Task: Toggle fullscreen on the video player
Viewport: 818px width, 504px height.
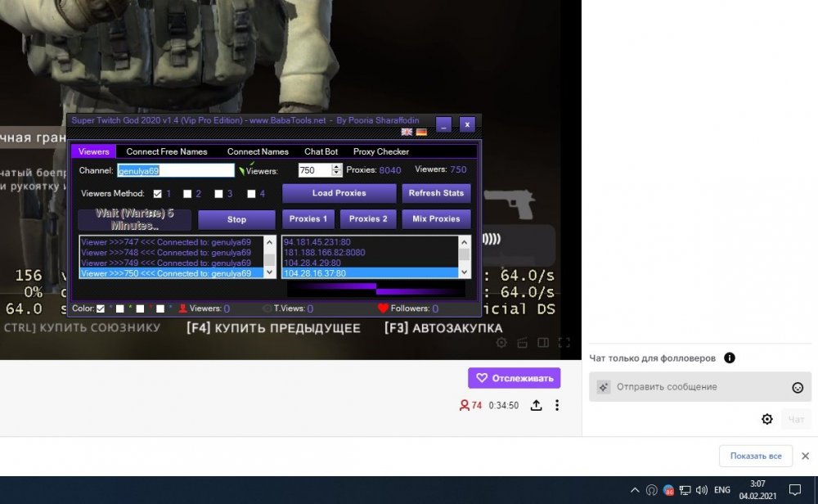Action: (564, 343)
